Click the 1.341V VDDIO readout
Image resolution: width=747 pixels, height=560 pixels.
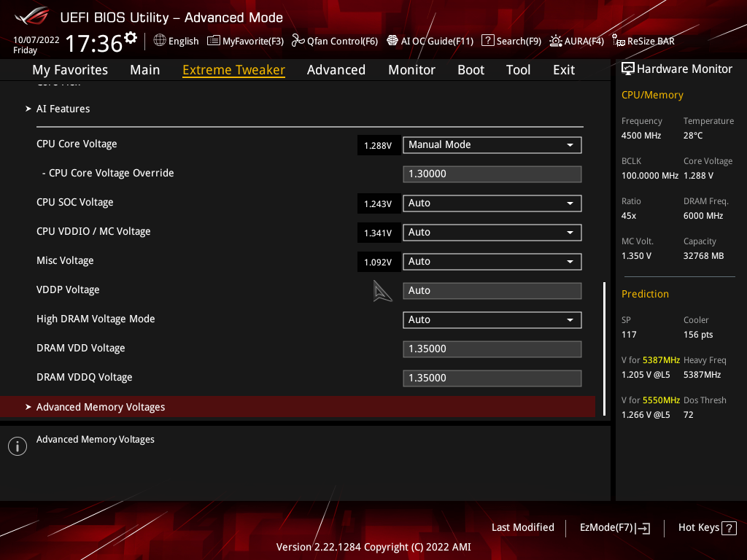tap(378, 233)
